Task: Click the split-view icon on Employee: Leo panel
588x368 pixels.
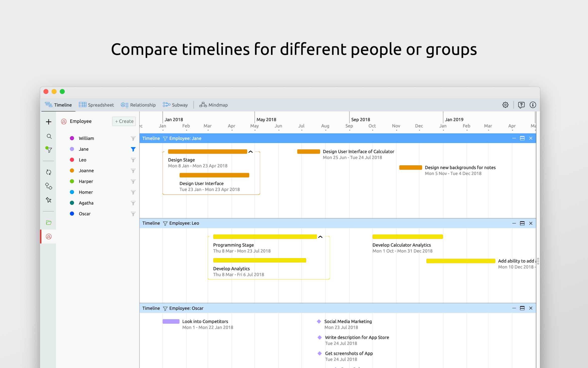Action: 522,223
